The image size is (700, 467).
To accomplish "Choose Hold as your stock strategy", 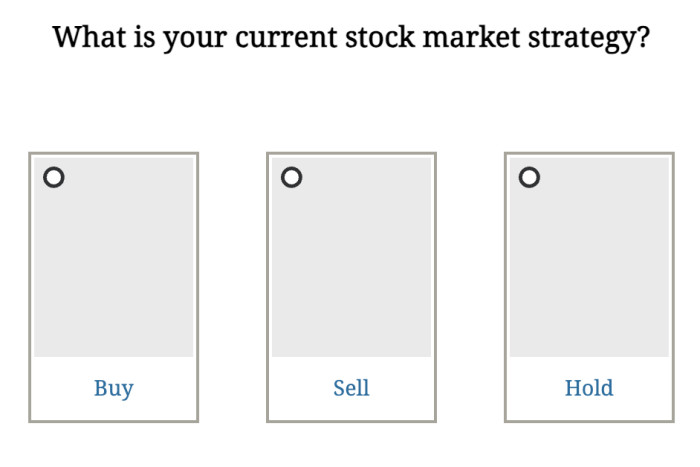I will (529, 177).
